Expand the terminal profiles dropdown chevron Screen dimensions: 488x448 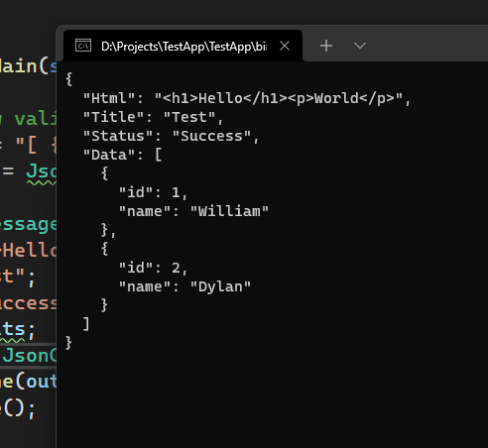pyautogui.click(x=360, y=46)
